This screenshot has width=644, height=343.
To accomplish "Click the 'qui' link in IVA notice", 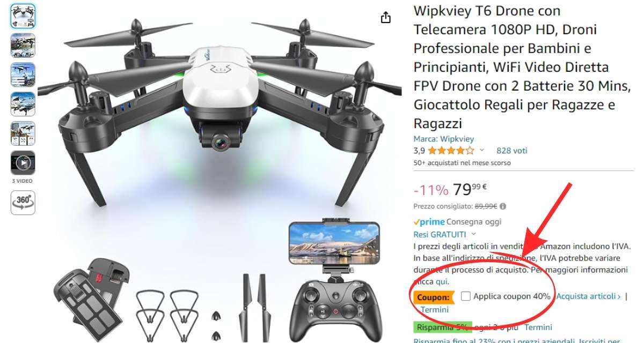I will [441, 281].
